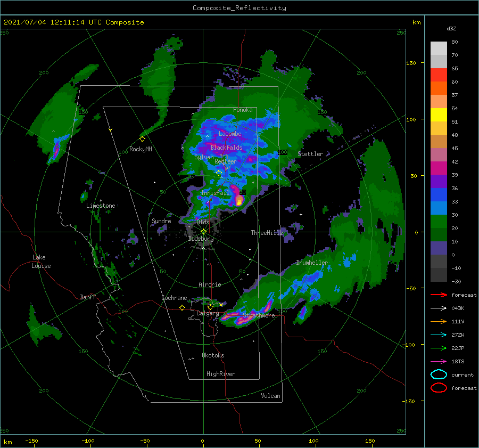
Task: Select the red 60–65 dBZ swatch
Action: [x=439, y=75]
